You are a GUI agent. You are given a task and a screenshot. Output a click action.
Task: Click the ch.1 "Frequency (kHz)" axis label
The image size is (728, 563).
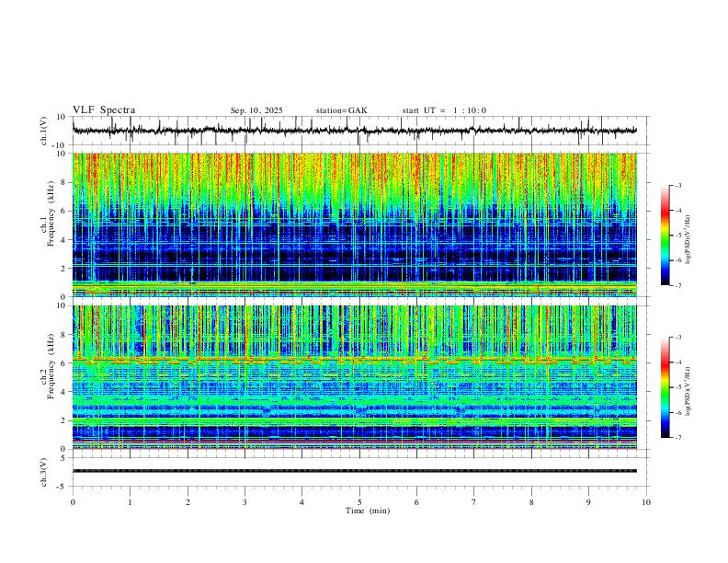(51, 214)
